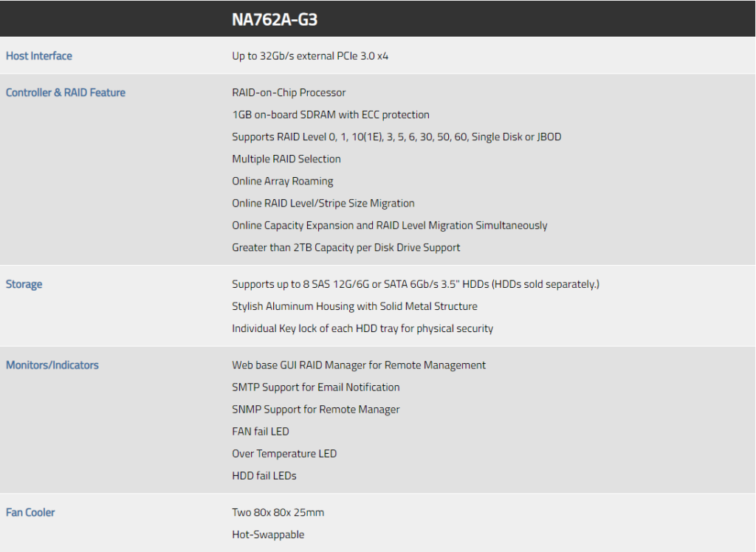Click the Monitors/Indicators section label

52,365
